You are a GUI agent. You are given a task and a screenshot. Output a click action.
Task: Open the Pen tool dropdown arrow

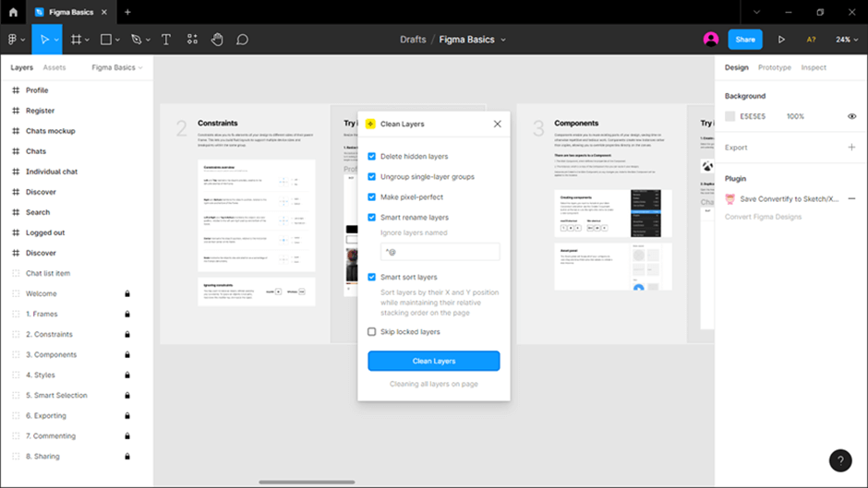pos(148,40)
